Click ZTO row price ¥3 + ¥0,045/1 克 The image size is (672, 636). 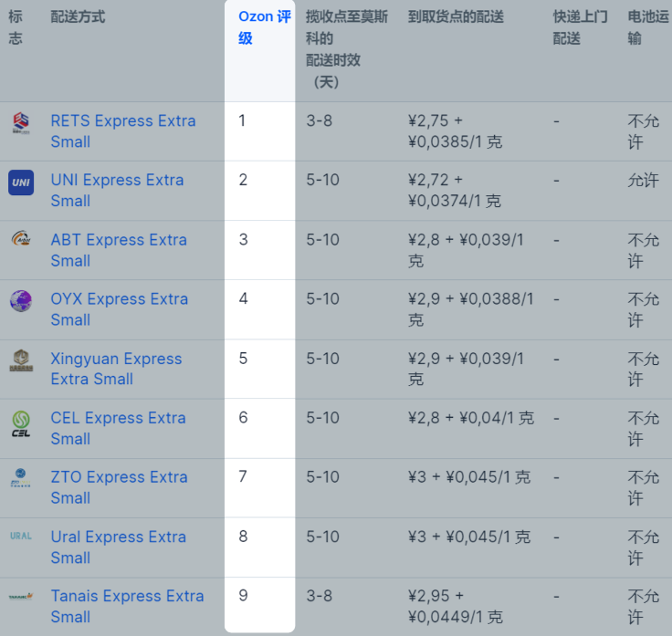pos(469,476)
